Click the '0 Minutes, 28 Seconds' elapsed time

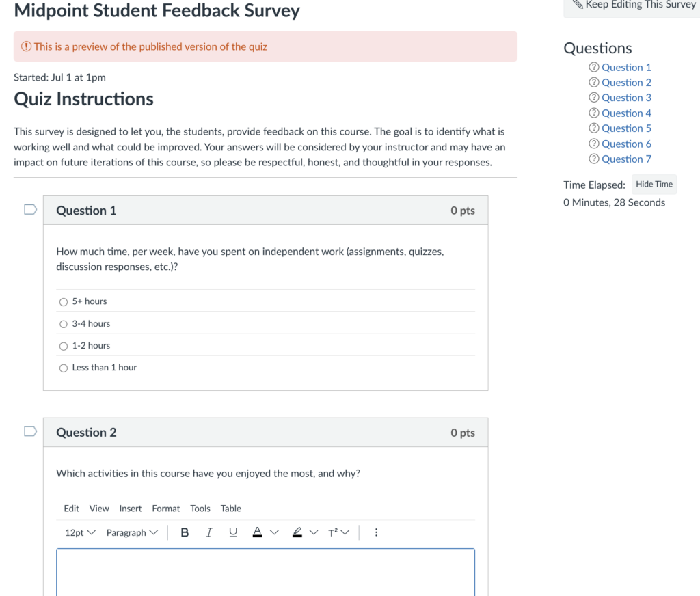(x=614, y=203)
